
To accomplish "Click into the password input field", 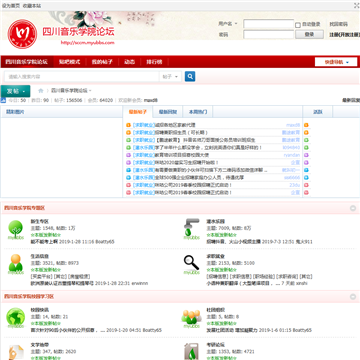I will (269, 35).
